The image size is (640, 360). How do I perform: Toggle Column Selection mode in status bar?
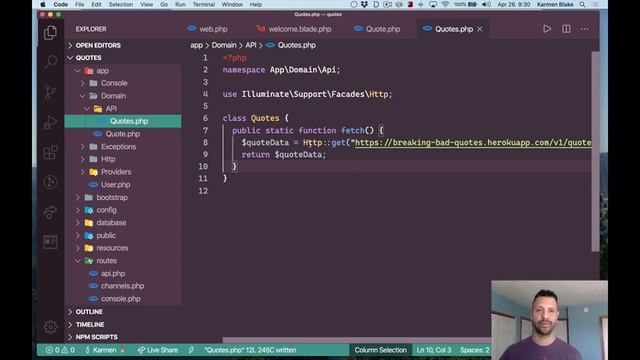[380, 350]
